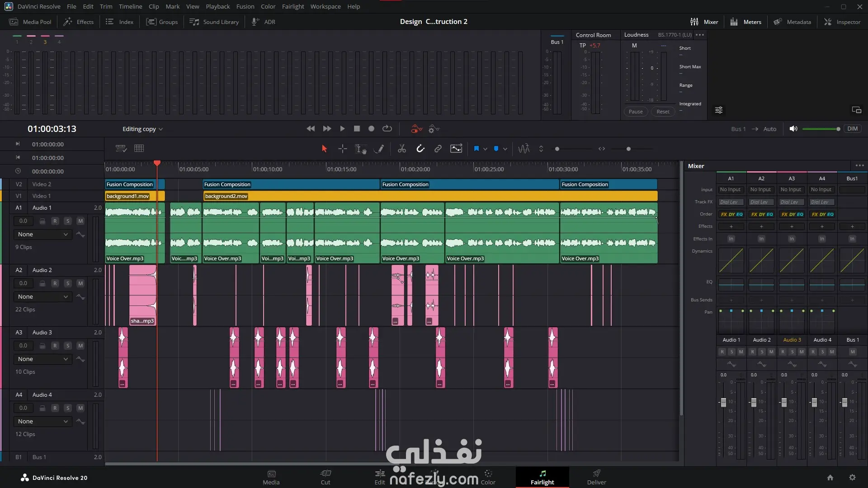Image resolution: width=868 pixels, height=488 pixels.
Task: Click the DIM button
Action: click(x=852, y=129)
